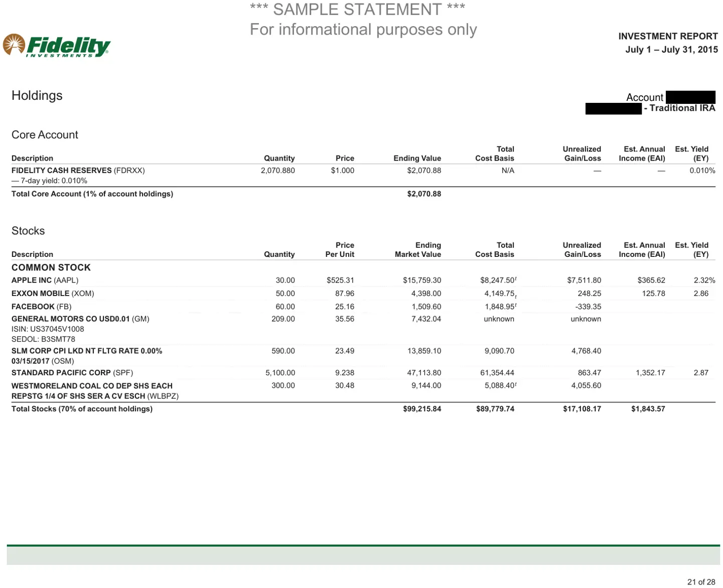This screenshot has height=588, width=723.
Task: Click Apple's market value $15,759.30
Action: pos(422,280)
